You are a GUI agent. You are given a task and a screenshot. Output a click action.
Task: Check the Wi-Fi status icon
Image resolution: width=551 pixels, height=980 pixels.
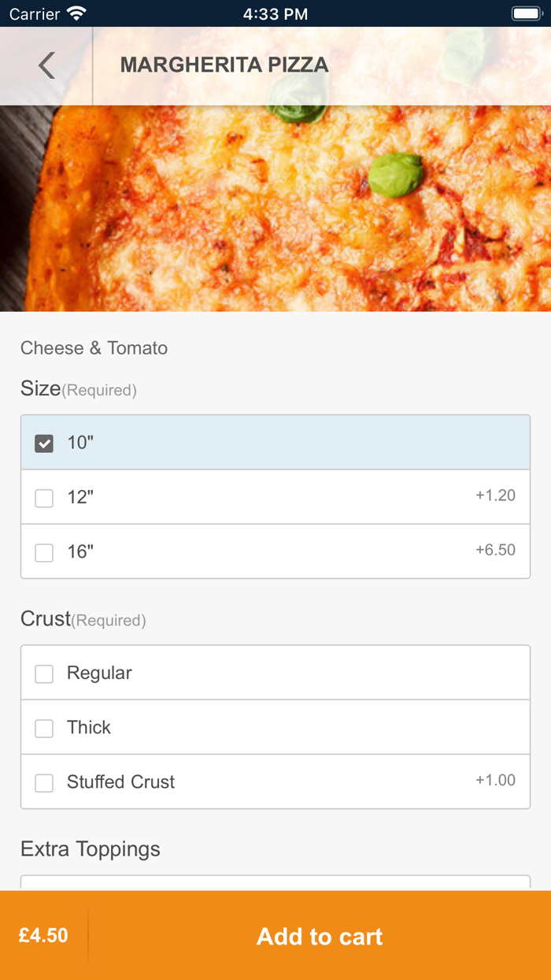pos(76,13)
